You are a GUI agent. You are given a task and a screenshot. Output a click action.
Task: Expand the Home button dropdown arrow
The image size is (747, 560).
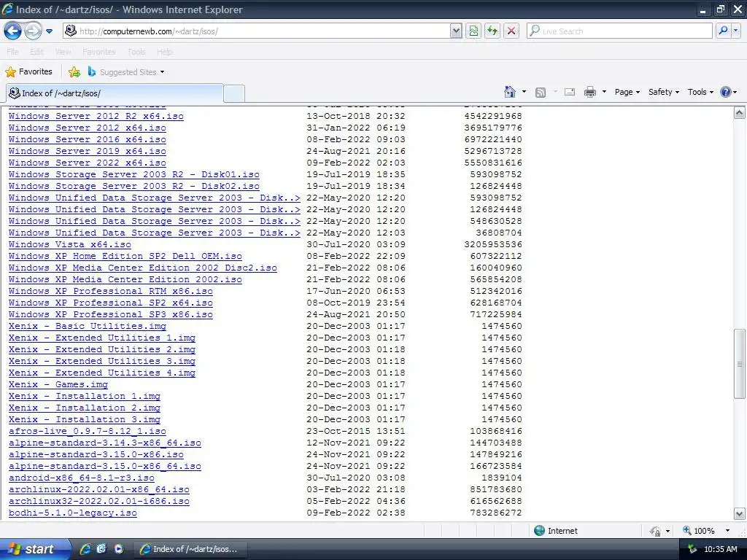[524, 92]
